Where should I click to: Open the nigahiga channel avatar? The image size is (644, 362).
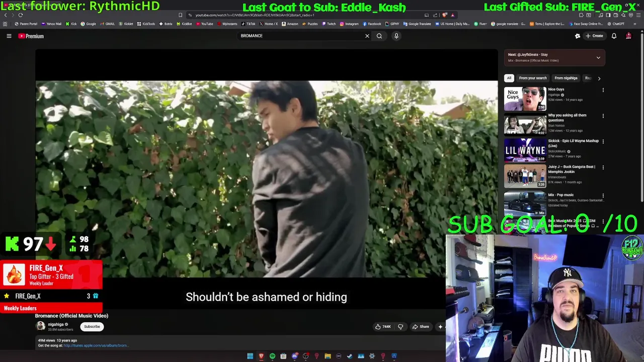coord(40,326)
